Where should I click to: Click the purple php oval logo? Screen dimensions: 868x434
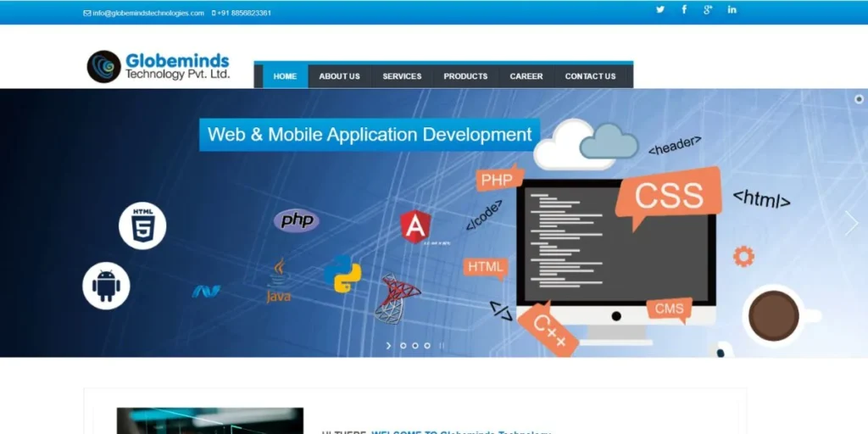[297, 220]
